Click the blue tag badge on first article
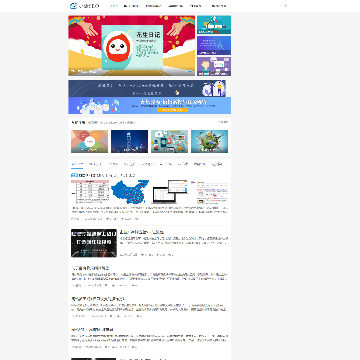 point(74,175)
